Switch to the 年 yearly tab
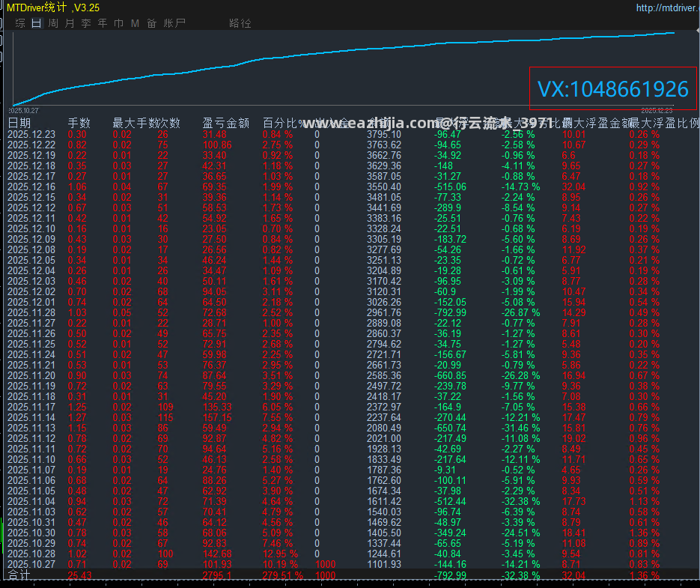Screen dimensions: 700x588 pos(103,23)
